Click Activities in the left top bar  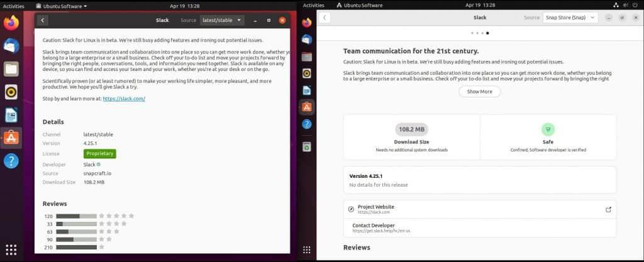tap(14, 6)
